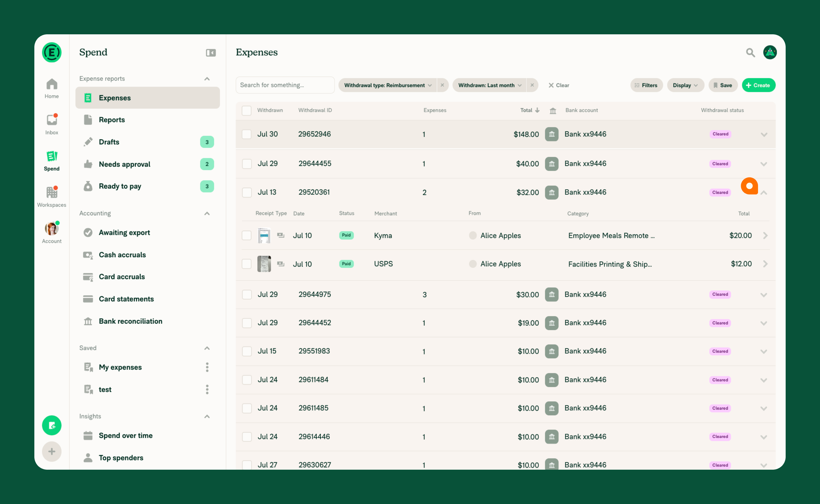
Task: Collapse the Insights section
Action: click(207, 417)
